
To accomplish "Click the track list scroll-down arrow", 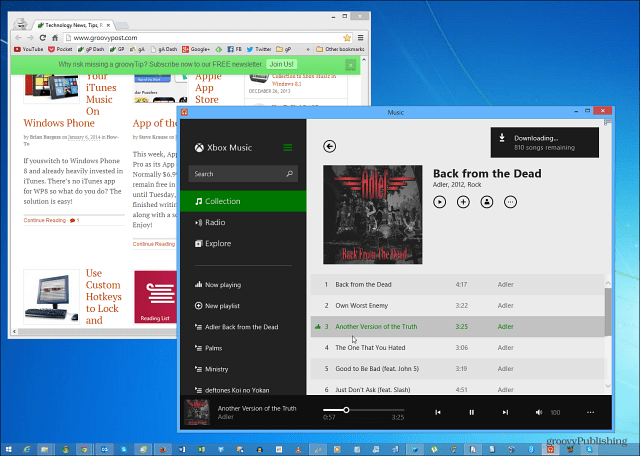I will point(608,386).
